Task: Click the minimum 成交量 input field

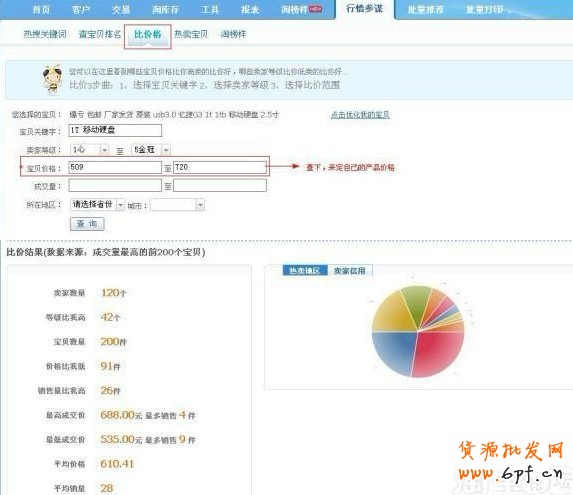Action: point(115,186)
